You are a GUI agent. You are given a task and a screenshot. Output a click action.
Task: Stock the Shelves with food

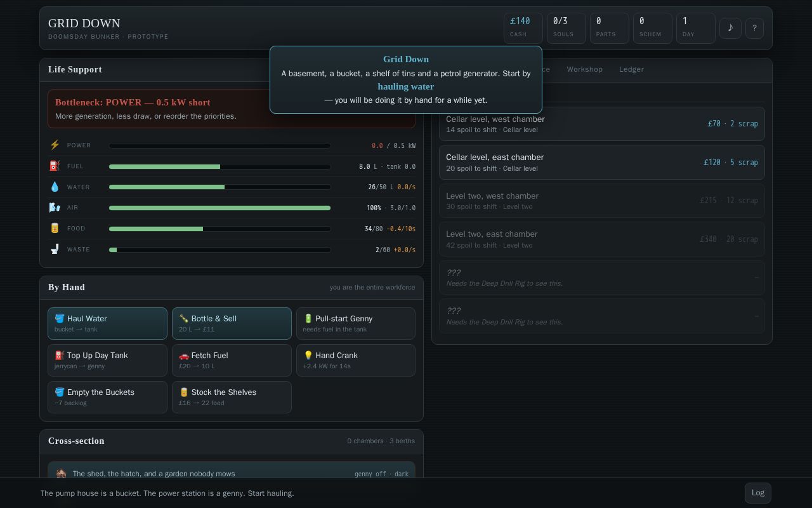(x=232, y=398)
